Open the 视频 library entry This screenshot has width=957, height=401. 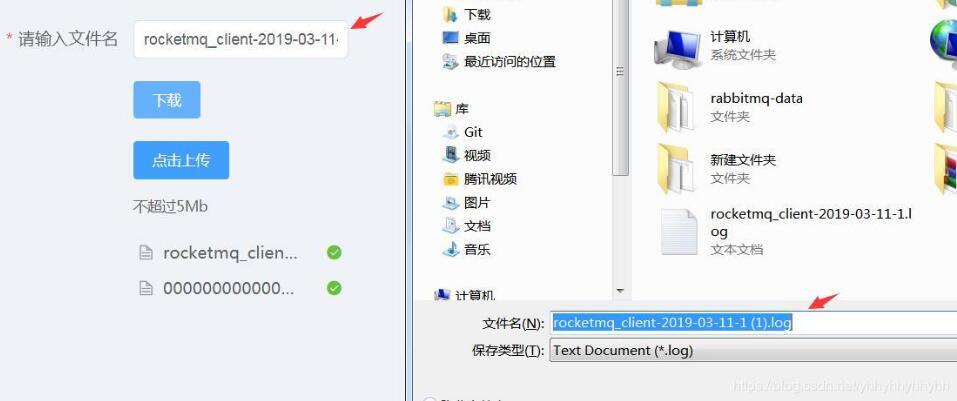(x=466, y=155)
